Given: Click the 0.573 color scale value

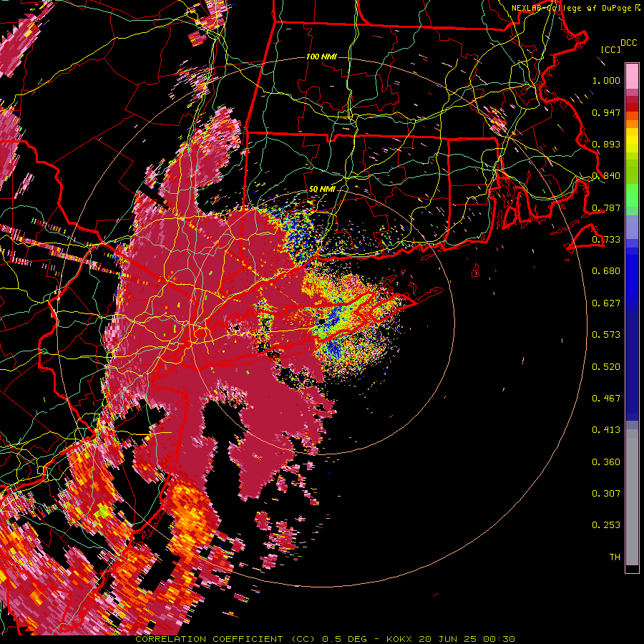Looking at the screenshot, I should click(606, 335).
